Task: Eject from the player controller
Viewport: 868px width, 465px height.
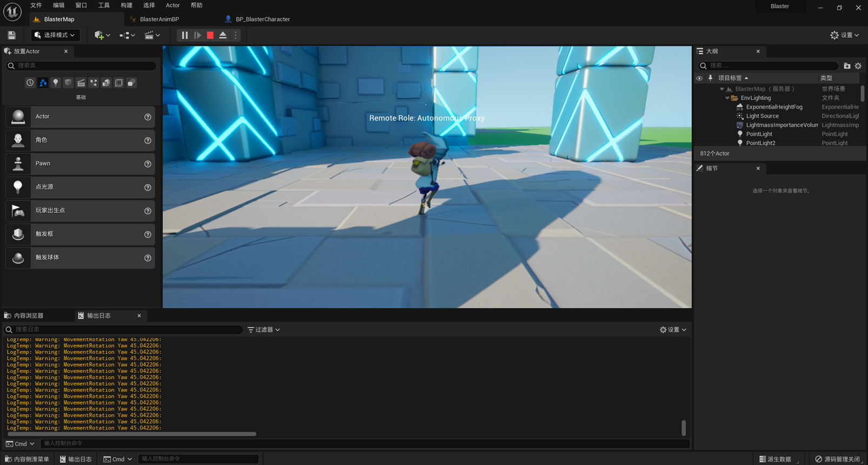Action: (223, 35)
